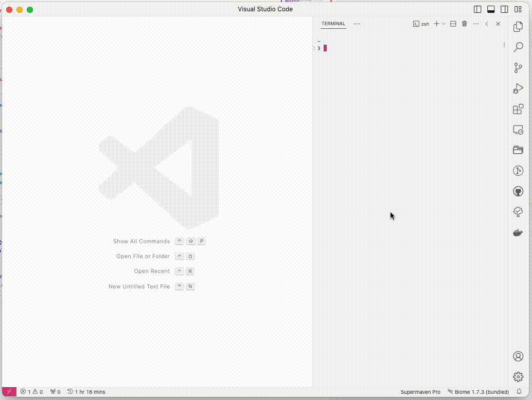This screenshot has width=532, height=400.
Task: Expand the new terminal launch profile dropdown
Action: [x=444, y=24]
